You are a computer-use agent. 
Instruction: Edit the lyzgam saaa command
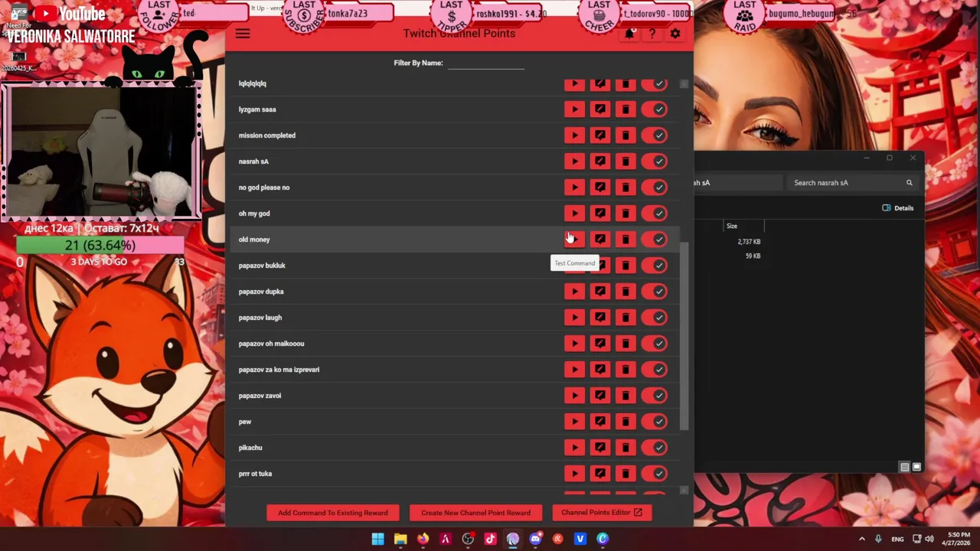click(600, 109)
